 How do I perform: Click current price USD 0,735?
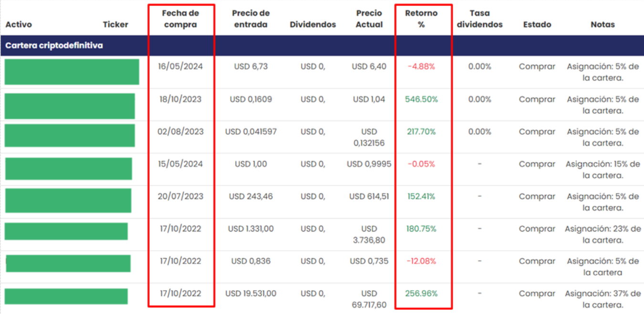pyautogui.click(x=369, y=261)
